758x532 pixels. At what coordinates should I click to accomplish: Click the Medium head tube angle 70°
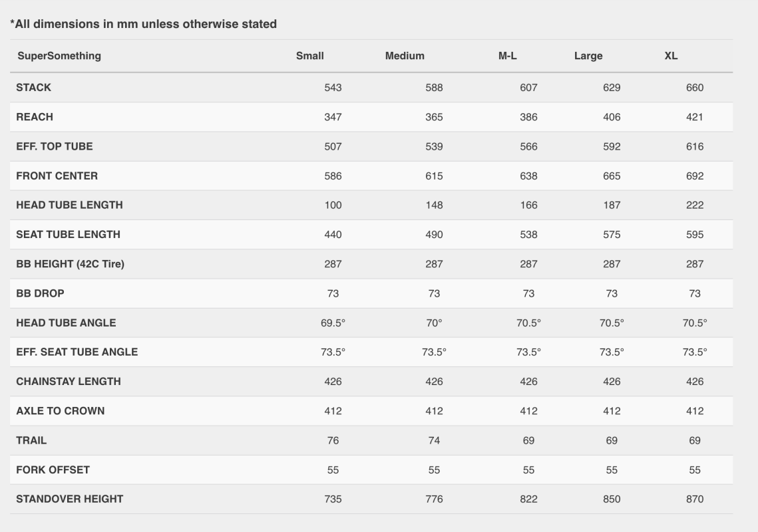(434, 323)
